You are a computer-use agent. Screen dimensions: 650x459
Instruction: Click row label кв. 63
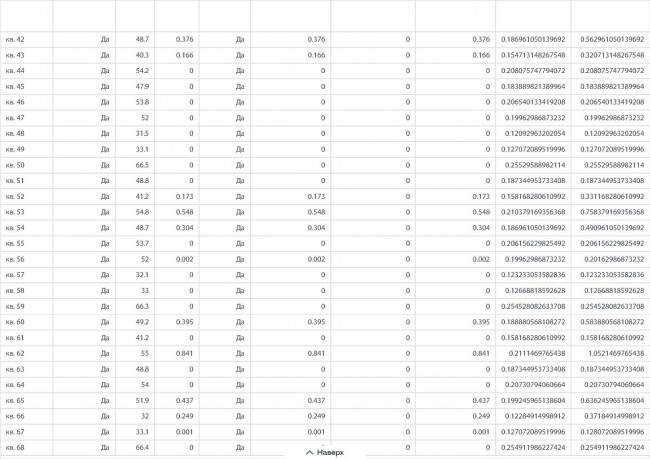point(15,369)
